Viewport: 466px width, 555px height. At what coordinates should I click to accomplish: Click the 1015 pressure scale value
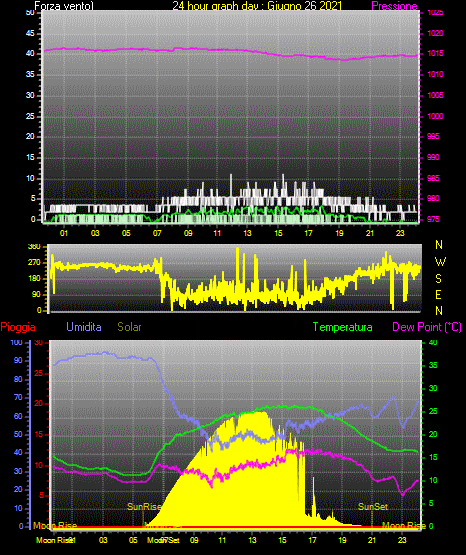click(x=435, y=53)
